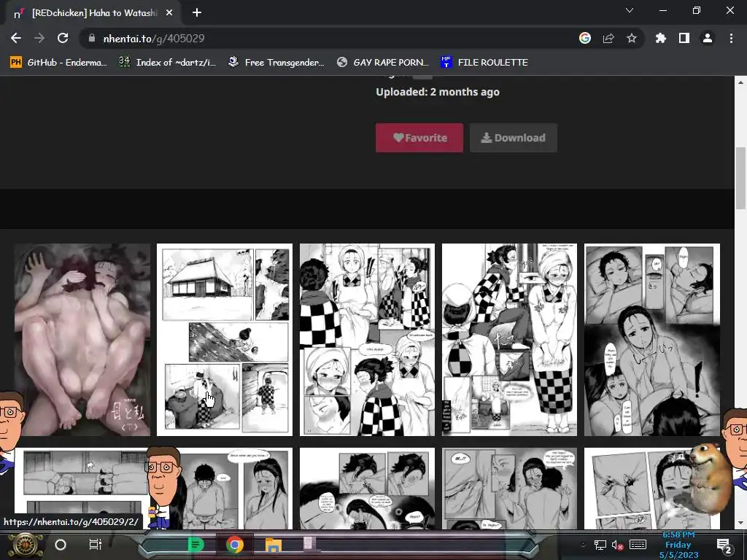Open the share this page icon
Image resolution: width=747 pixels, height=560 pixels.
(x=608, y=38)
